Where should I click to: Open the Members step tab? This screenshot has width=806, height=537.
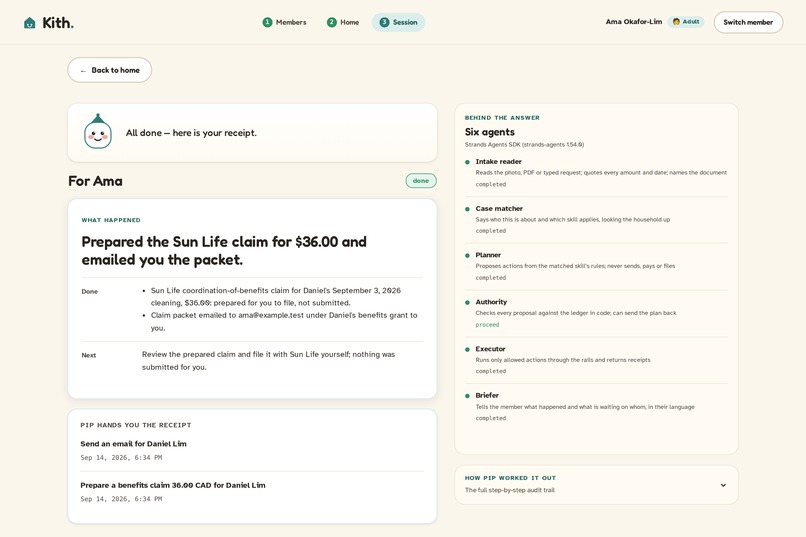[284, 22]
